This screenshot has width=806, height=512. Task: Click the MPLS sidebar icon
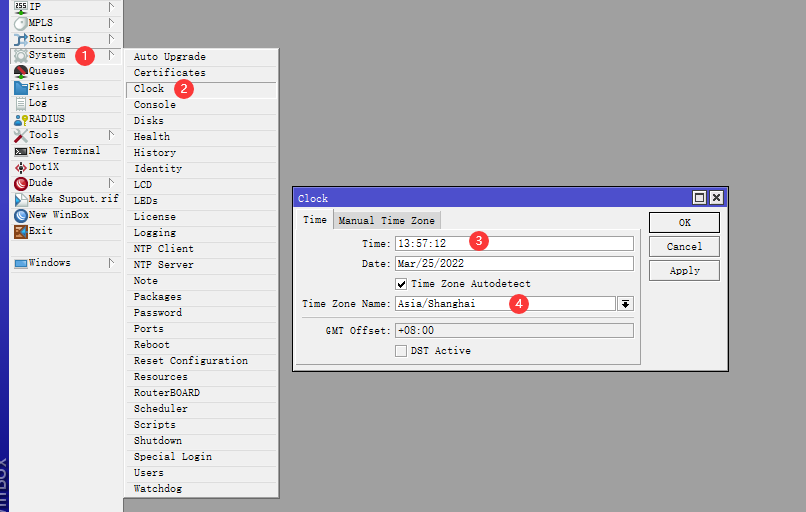pos(21,23)
